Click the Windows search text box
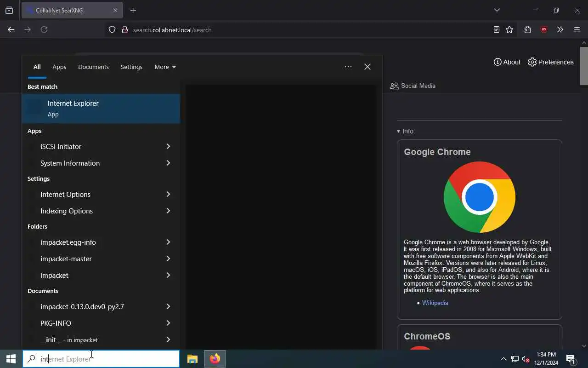588x368 pixels. point(101,359)
